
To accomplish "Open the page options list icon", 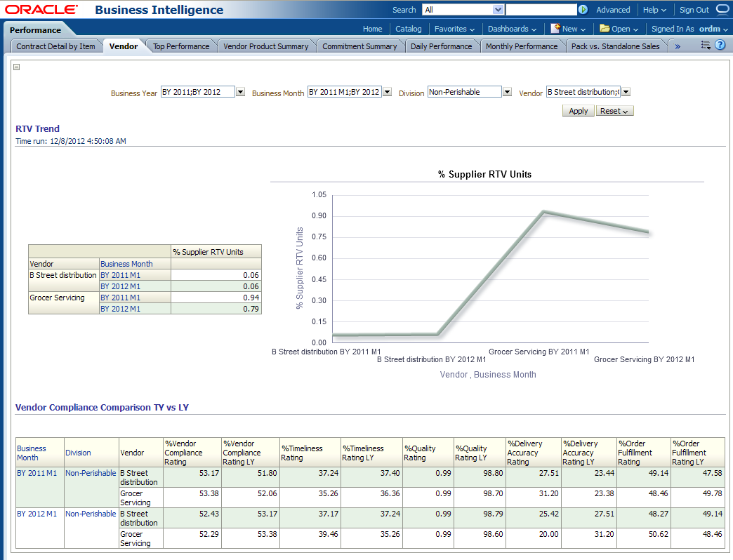I will click(706, 46).
